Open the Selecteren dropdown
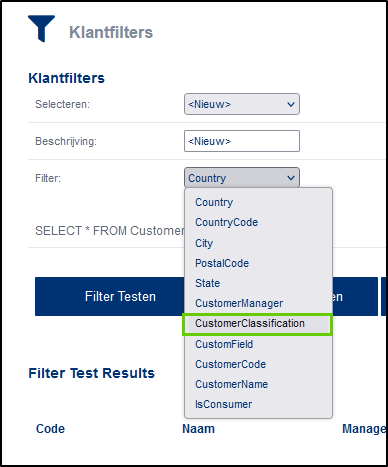The image size is (388, 467). pos(242,104)
